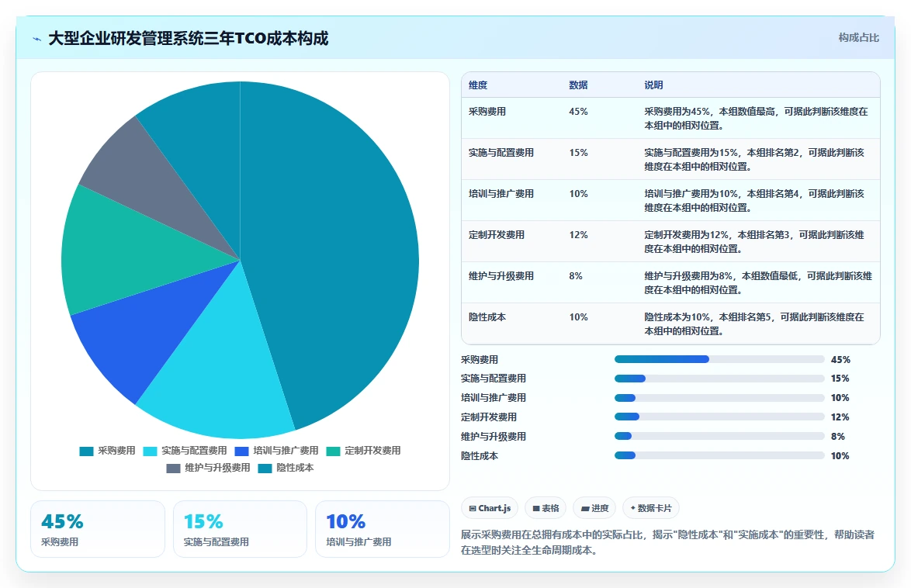Toggle the 定制开发费用 legend entry under the pie
Viewport: 911px width, 588px height.
(x=363, y=451)
